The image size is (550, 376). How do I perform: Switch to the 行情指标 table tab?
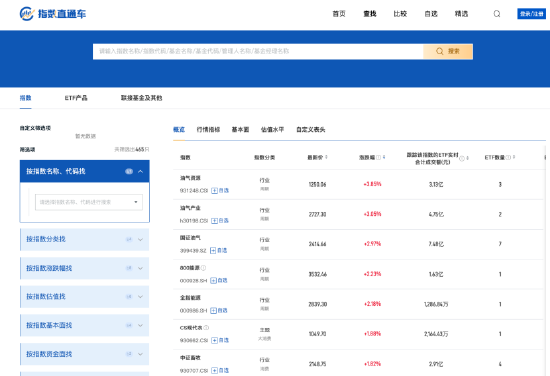click(208, 129)
